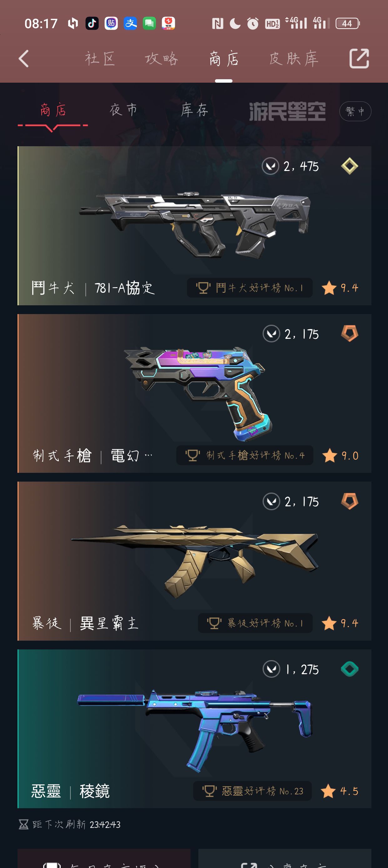Viewport: 388px width, 868px height.
Task: Tap the VP currency icon beside 2,475
Action: click(270, 166)
